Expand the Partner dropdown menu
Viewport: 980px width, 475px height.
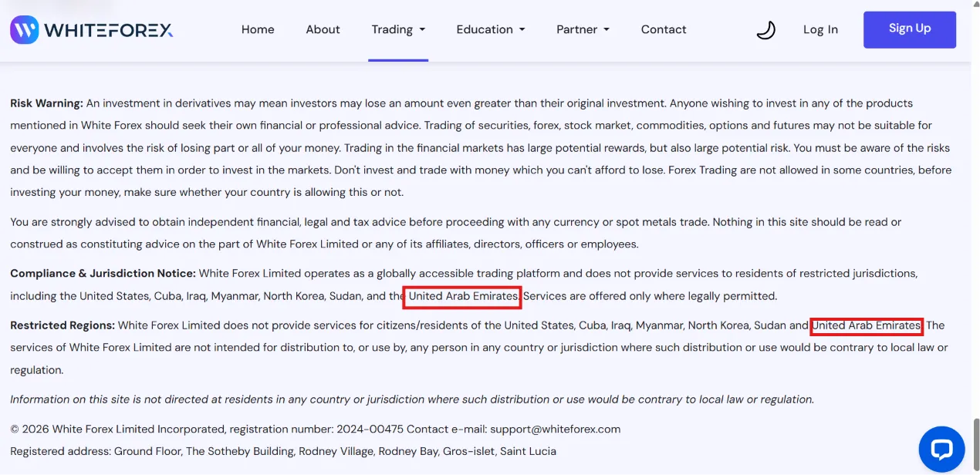pos(583,29)
